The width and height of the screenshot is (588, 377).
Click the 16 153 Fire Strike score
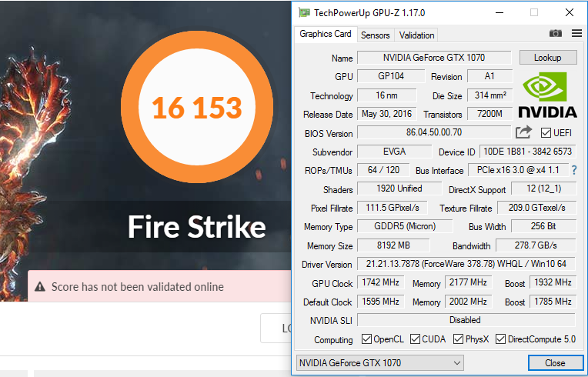click(x=197, y=108)
